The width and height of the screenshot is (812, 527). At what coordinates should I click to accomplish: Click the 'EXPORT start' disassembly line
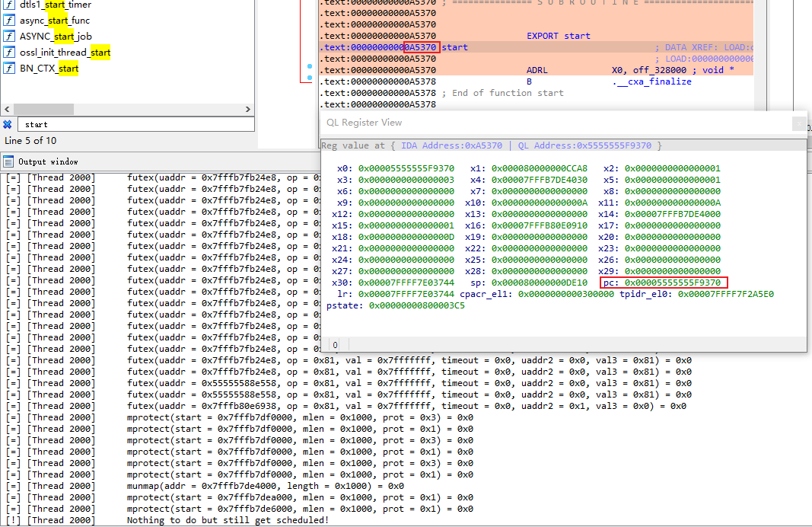click(559, 36)
